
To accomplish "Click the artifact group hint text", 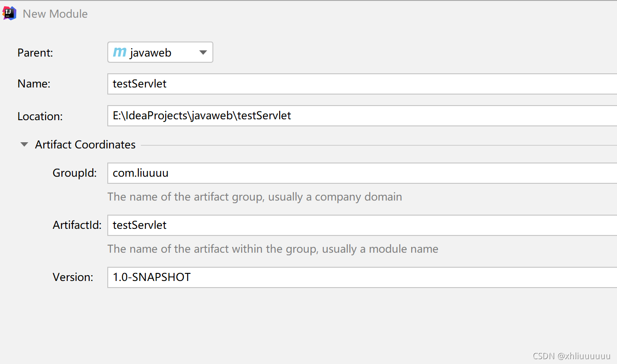I will (x=254, y=197).
